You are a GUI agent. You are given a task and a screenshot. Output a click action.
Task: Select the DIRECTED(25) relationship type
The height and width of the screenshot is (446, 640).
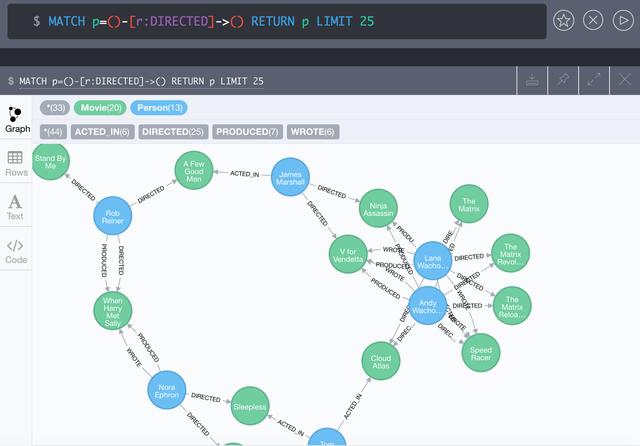pos(173,132)
